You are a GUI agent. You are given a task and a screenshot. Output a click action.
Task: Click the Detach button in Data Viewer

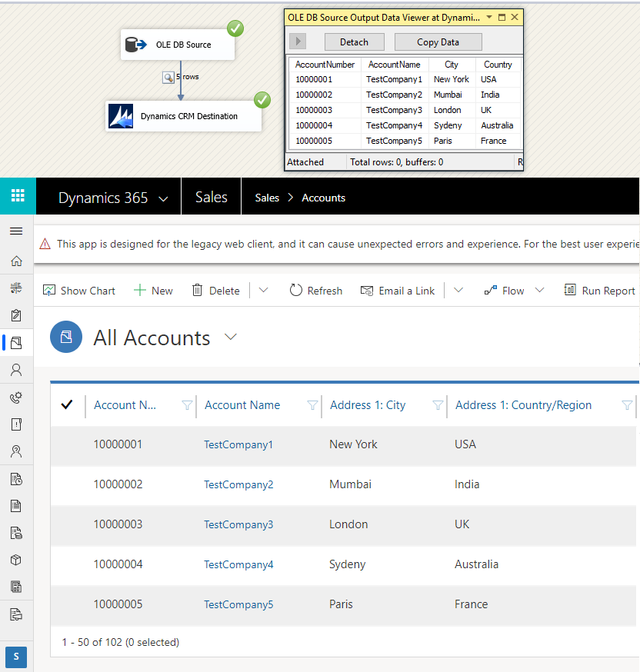(354, 42)
